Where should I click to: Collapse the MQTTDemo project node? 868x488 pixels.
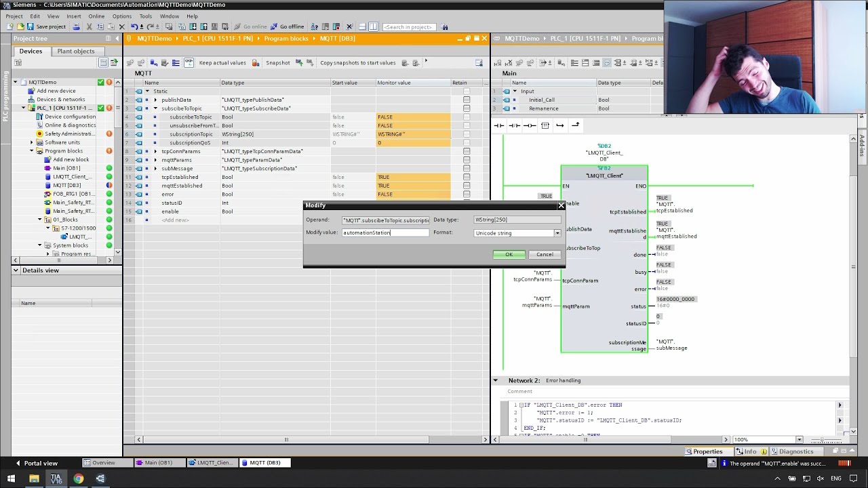15,82
